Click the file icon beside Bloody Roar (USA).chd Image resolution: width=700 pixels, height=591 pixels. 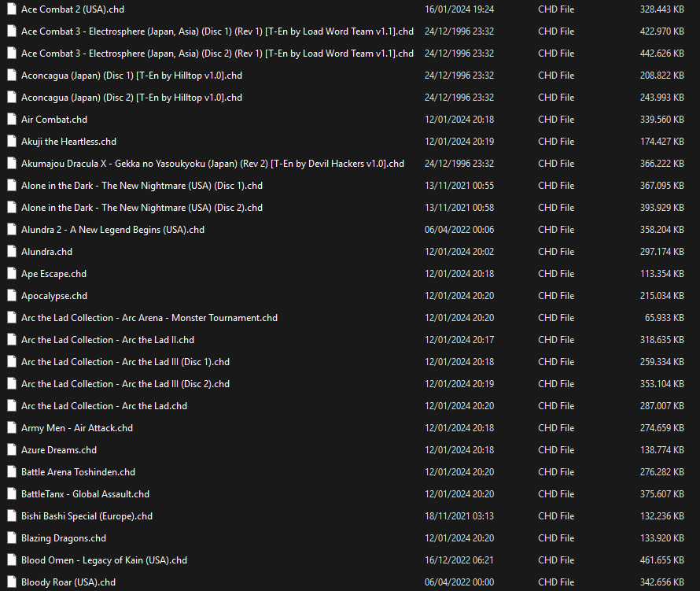tap(12, 582)
